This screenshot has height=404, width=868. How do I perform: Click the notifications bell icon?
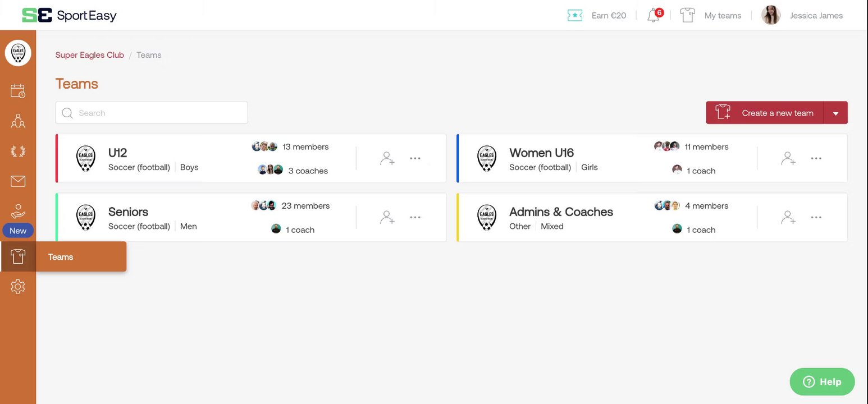click(654, 15)
